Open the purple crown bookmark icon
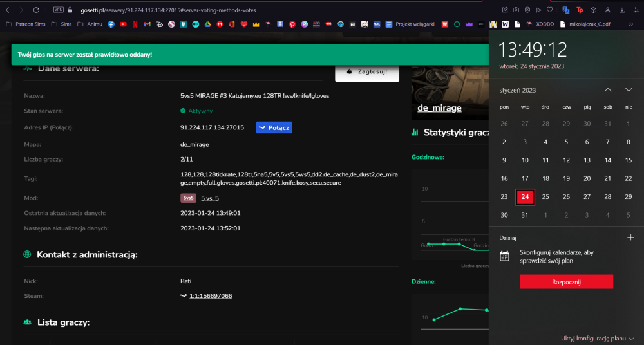 click(x=469, y=24)
